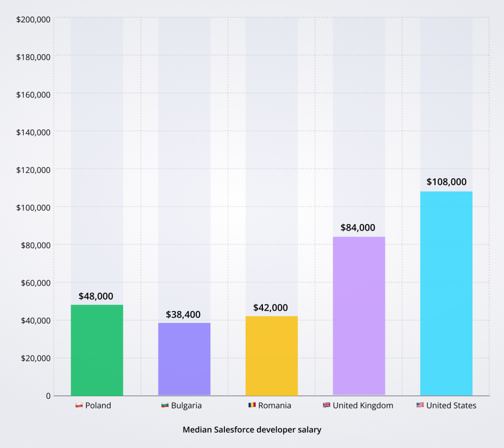Screen dimensions: 504x448
Task: Click the $20,000 y-axis tick
Action: (35, 358)
